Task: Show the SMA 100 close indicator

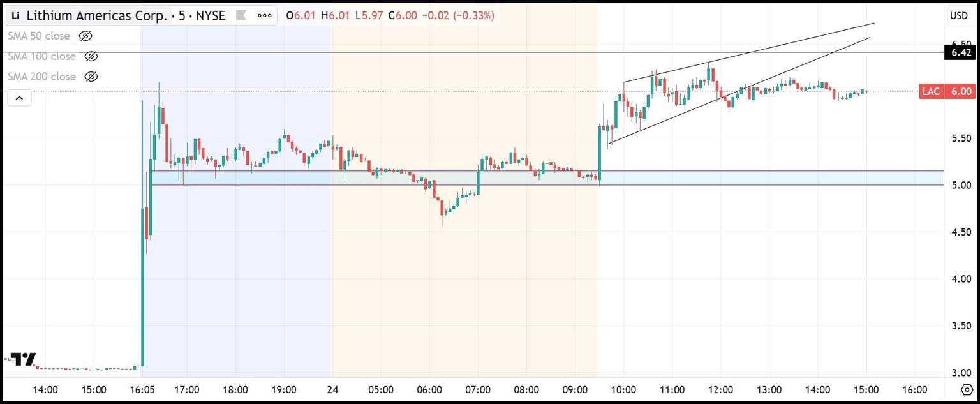Action: coord(91,56)
